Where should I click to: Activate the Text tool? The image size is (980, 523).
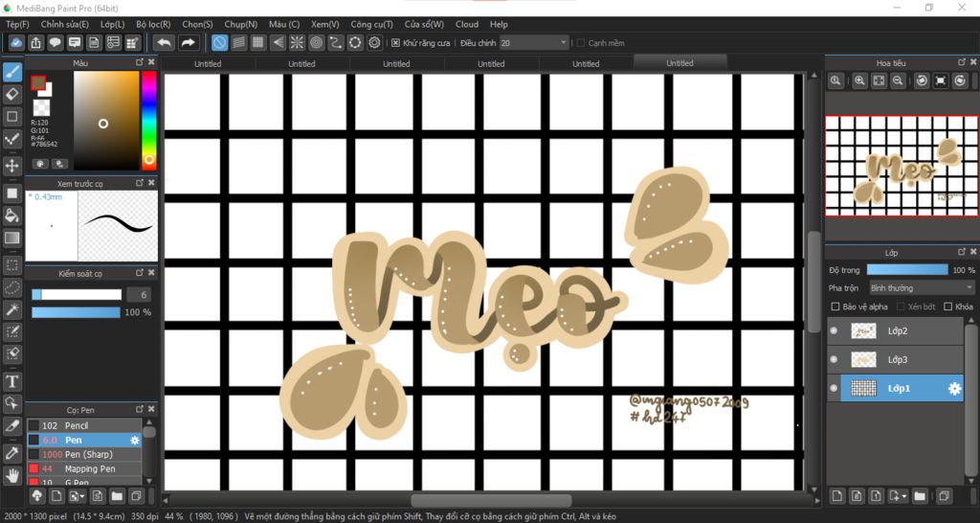pos(12,381)
